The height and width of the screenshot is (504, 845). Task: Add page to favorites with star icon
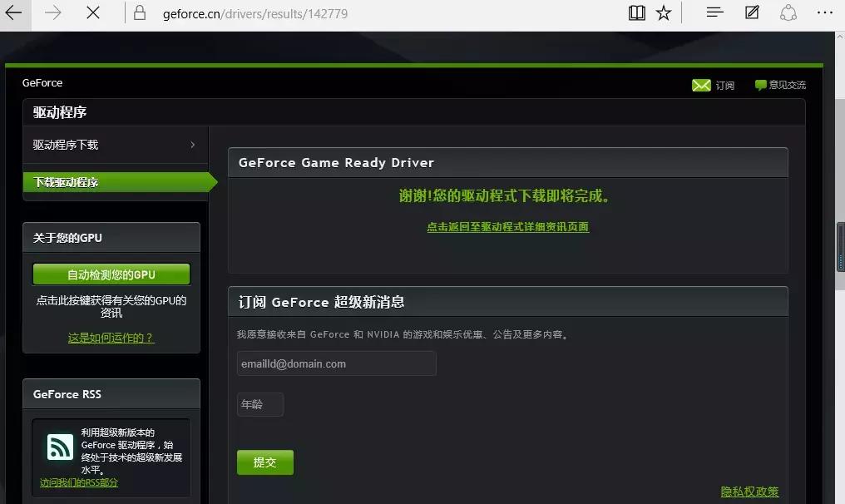click(664, 12)
